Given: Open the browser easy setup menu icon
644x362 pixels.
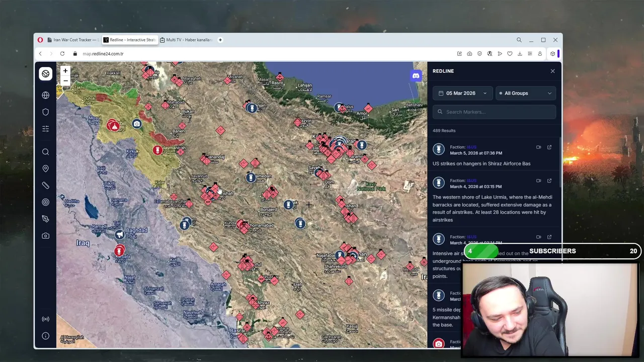Looking at the screenshot, I should [530, 54].
